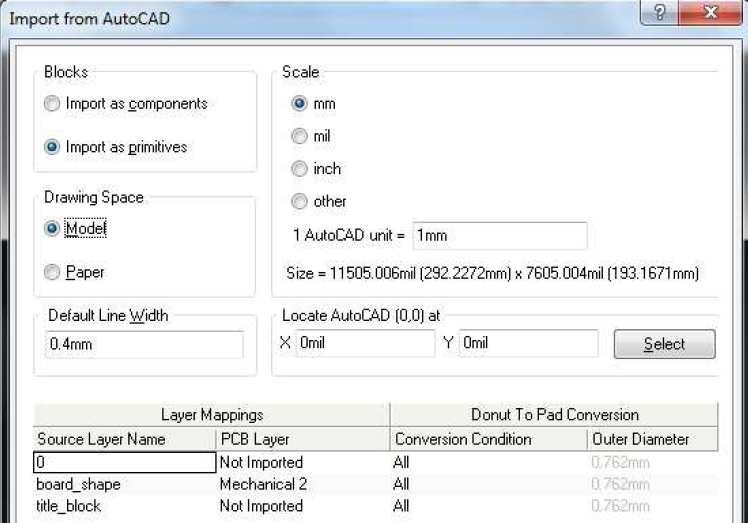This screenshot has height=523, width=748.
Task: Open PCB Layer cell for title_block
Action: pyautogui.click(x=303, y=506)
